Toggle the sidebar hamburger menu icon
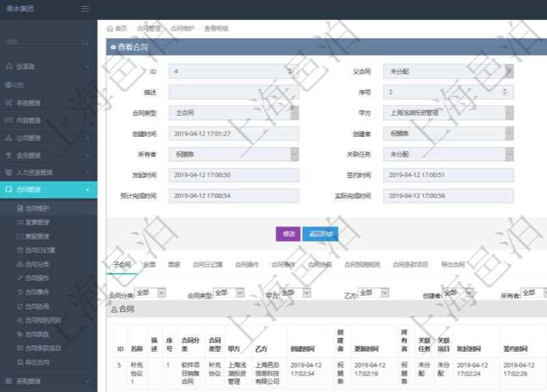Screen dimensions: 547x392 pyautogui.click(x=85, y=8)
